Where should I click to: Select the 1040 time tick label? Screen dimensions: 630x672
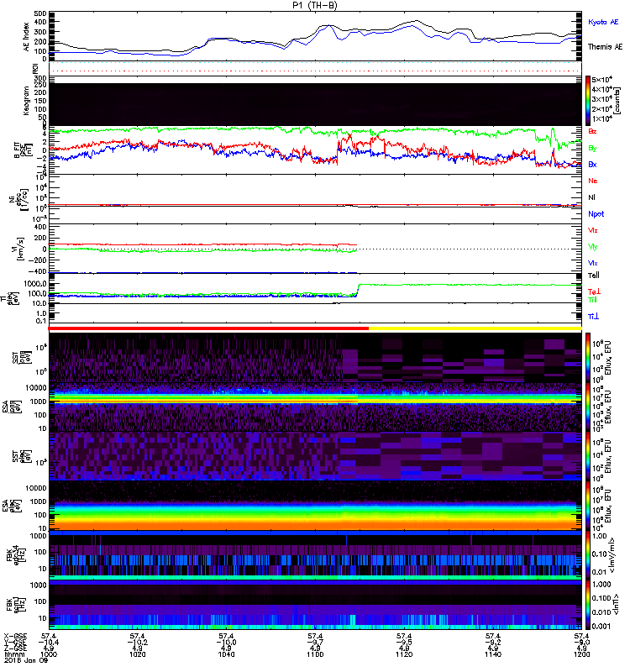tap(226, 654)
